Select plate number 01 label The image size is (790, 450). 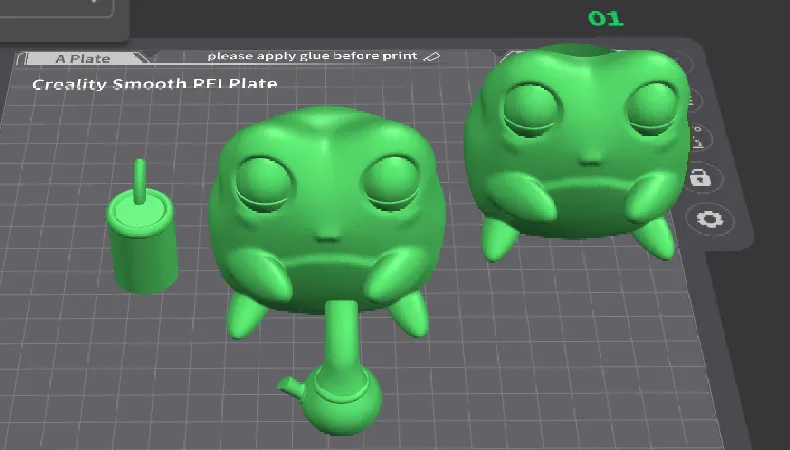point(605,18)
